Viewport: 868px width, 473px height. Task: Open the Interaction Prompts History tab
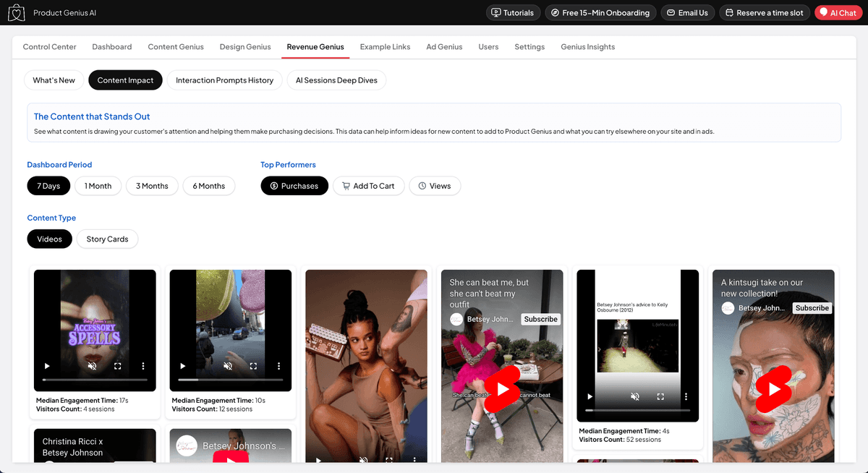tap(224, 80)
